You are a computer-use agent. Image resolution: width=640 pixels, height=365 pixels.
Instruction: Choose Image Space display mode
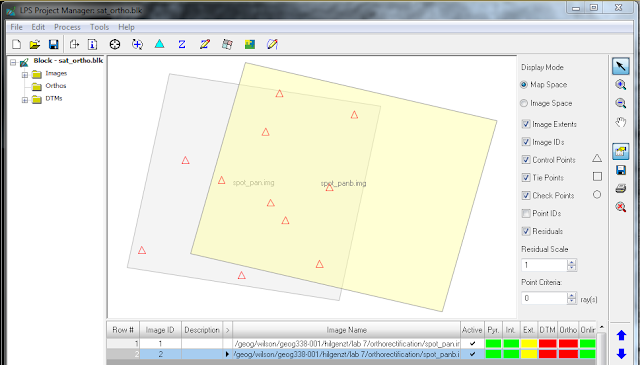[x=524, y=103]
